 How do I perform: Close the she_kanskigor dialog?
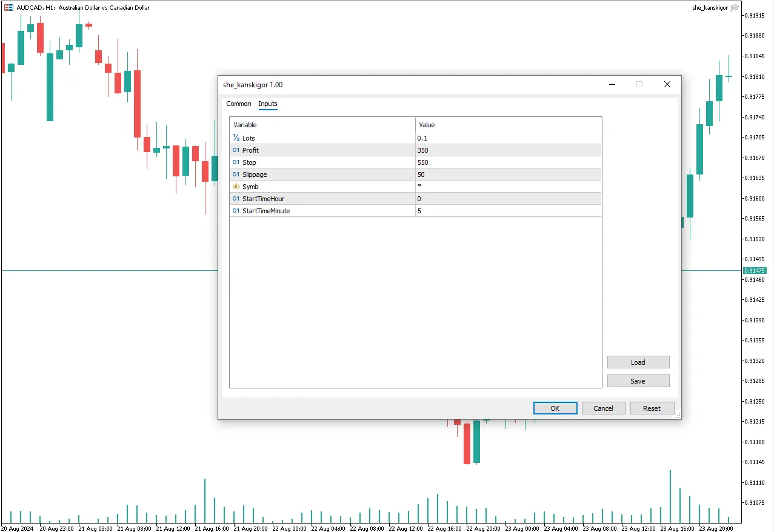click(667, 85)
